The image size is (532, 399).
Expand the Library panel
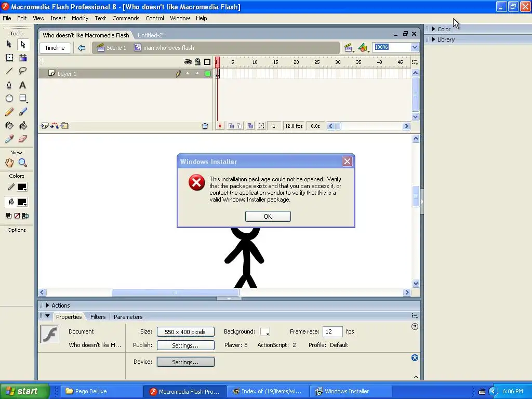coord(434,39)
